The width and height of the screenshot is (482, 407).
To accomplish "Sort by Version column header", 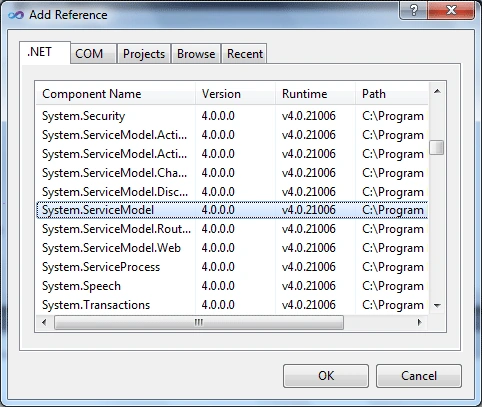I will (235, 94).
